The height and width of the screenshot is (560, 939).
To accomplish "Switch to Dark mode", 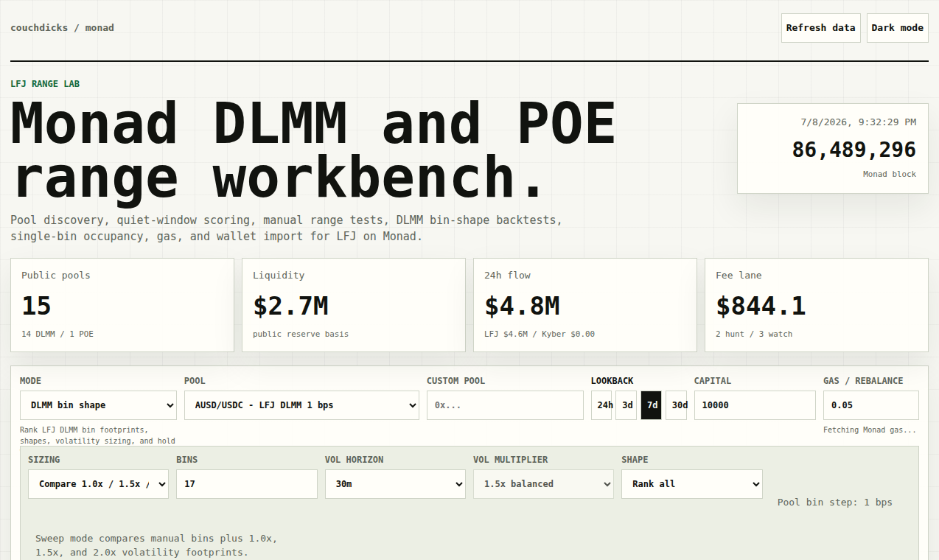I will click(897, 28).
